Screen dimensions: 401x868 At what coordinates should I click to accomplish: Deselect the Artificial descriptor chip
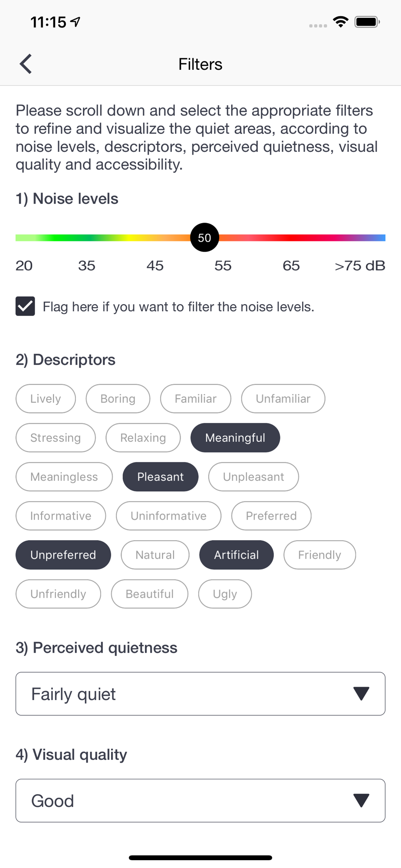click(x=237, y=555)
